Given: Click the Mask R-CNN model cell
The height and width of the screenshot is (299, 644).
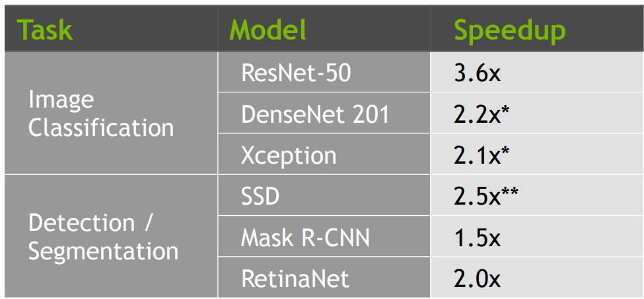Looking at the screenshot, I should 324,236.
